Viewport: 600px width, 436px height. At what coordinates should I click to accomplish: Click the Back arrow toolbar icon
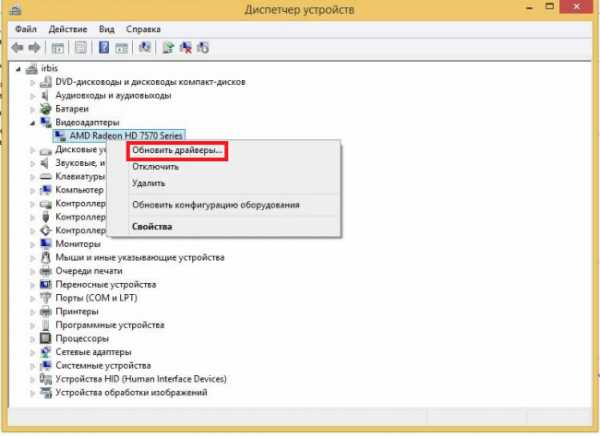click(x=18, y=47)
